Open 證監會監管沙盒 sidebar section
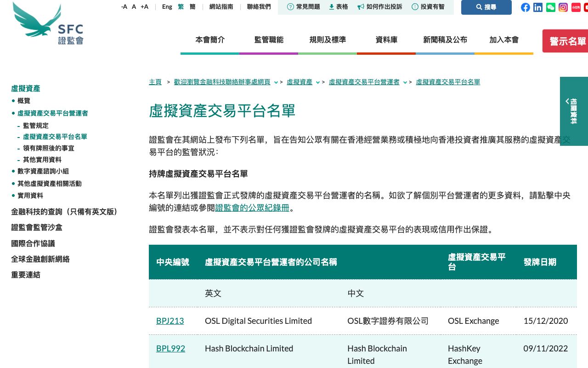Screen dimensions: 588x368 [37, 227]
